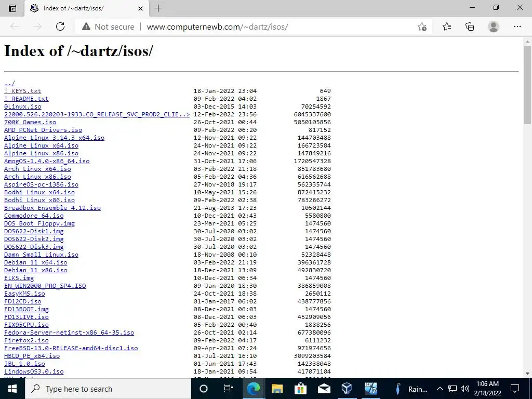
Task: Click Firefox2.iso link
Action: pos(26,341)
